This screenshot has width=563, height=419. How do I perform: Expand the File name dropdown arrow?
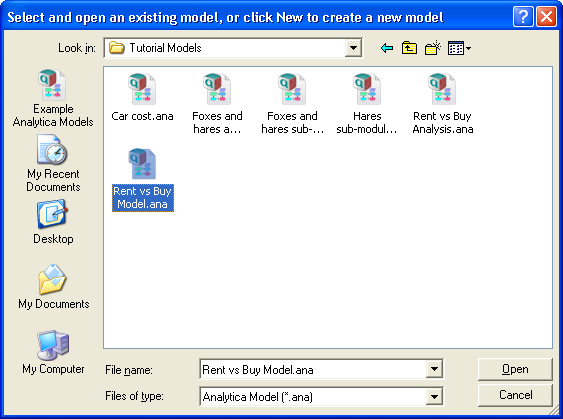tap(434, 369)
